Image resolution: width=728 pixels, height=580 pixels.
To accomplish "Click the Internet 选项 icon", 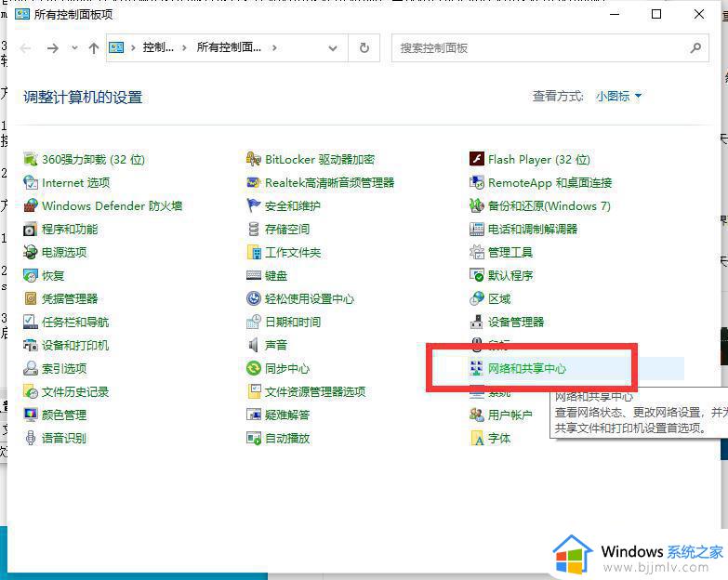I will point(30,183).
